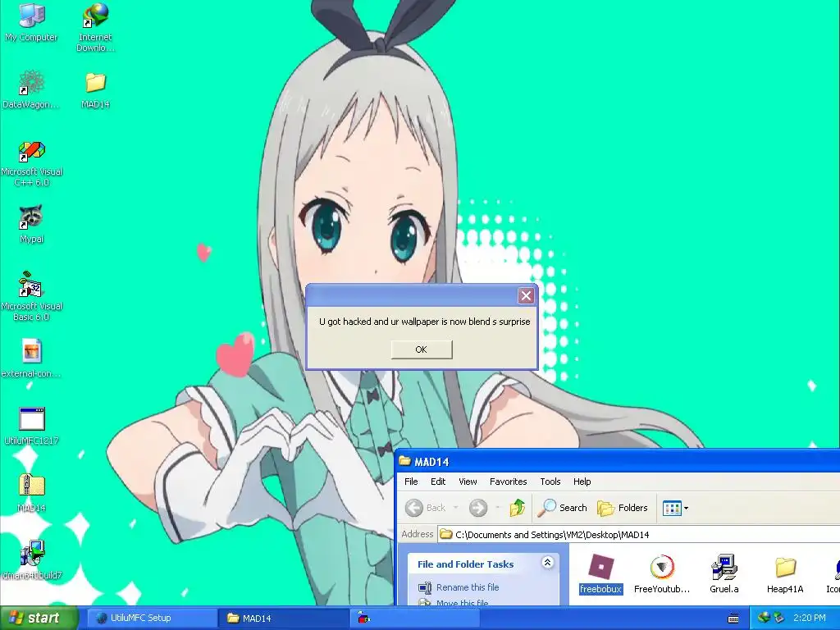840x630 pixels.
Task: Open the Favorites menu in MAD14
Action: 509,481
